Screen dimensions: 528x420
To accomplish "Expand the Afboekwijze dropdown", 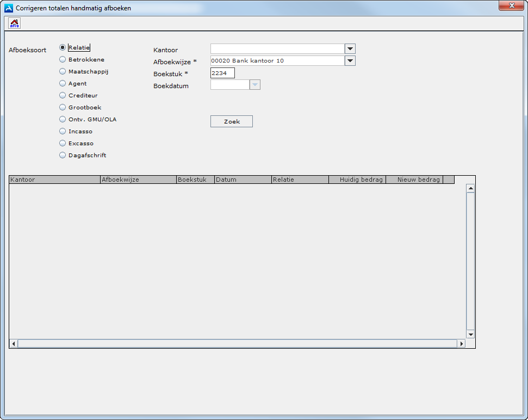I will click(350, 61).
